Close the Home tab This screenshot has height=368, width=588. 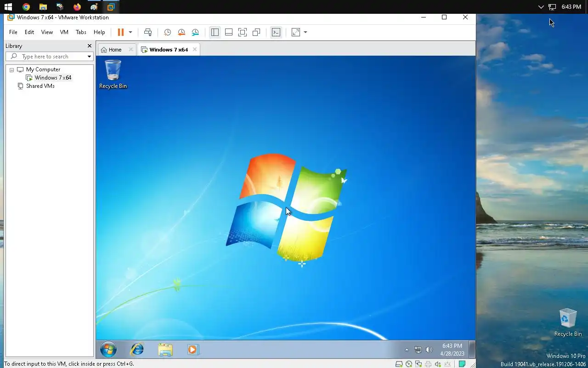click(x=131, y=50)
